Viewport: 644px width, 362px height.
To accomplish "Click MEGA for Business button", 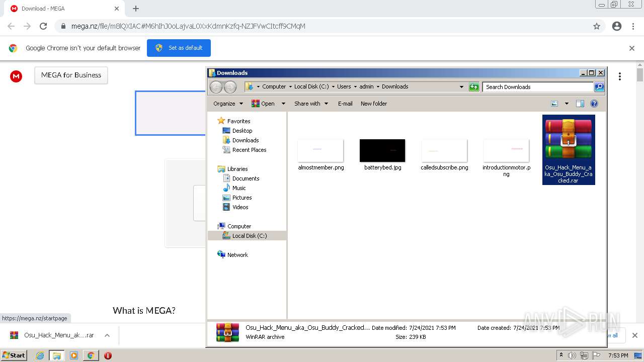I will pyautogui.click(x=71, y=75).
